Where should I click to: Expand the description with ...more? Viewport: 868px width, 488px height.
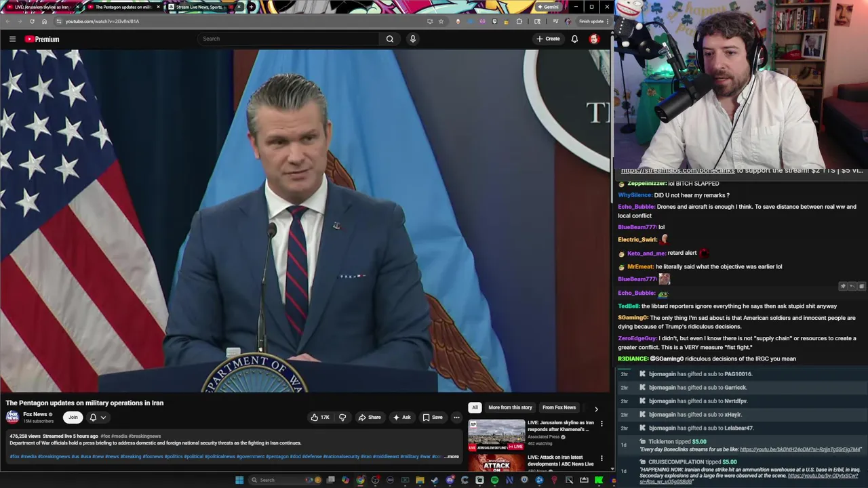[451, 456]
